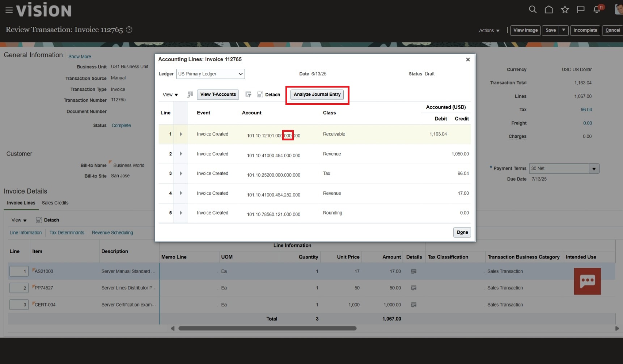Click the freeze columns icon in dialog toolbar
623x364 pixels.
pos(190,94)
